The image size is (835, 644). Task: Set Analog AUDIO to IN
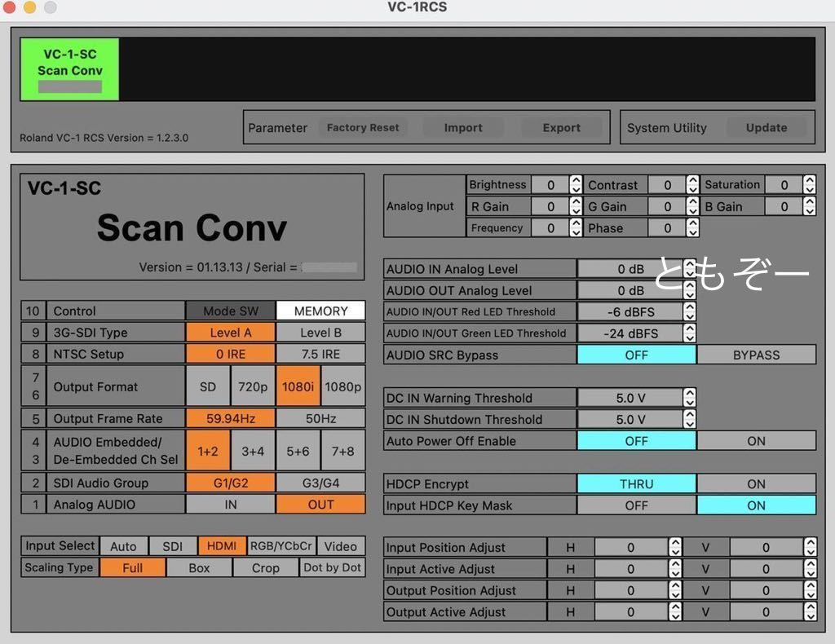231,505
